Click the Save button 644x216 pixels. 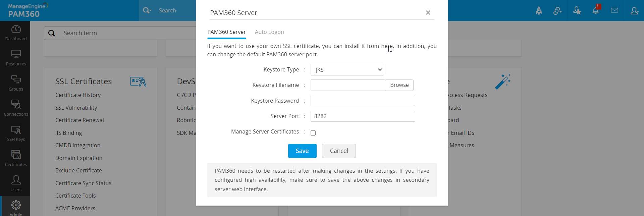click(302, 151)
